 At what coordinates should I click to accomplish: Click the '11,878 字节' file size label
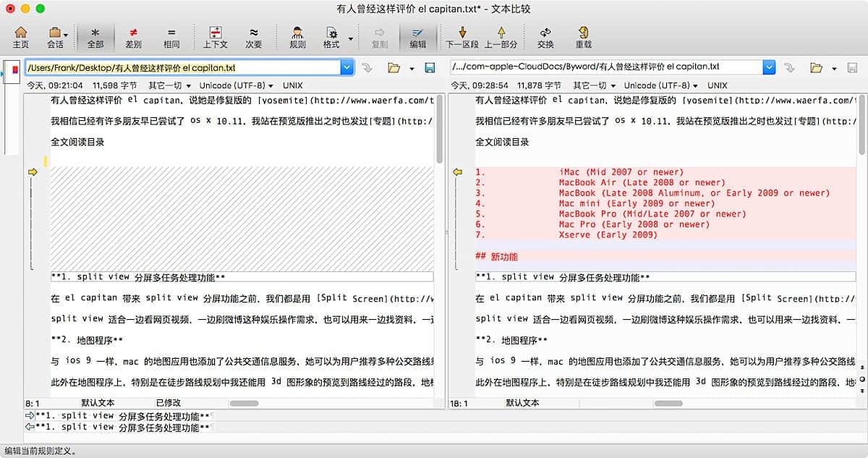540,85
